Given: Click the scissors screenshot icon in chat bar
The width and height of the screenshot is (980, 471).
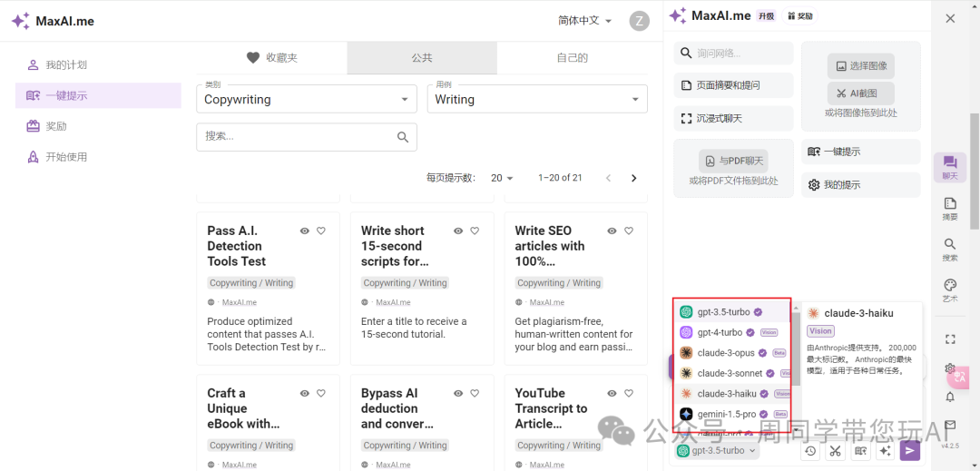Looking at the screenshot, I should point(835,450).
